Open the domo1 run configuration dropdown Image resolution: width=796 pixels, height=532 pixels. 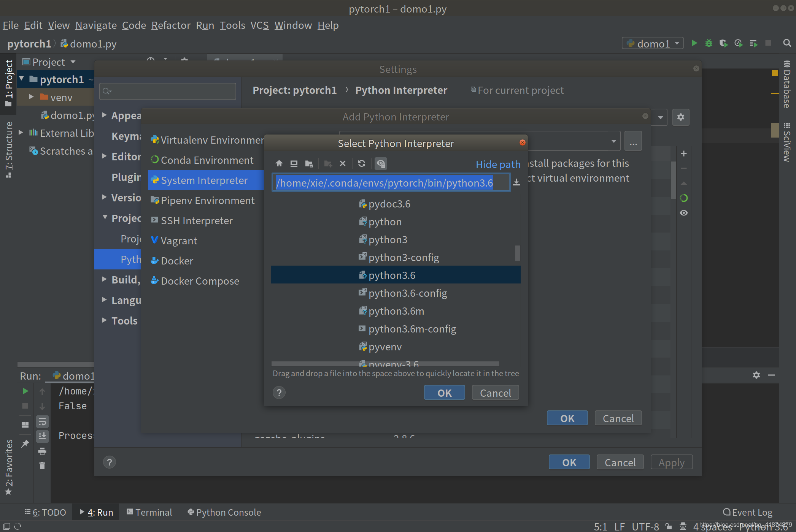coord(653,43)
